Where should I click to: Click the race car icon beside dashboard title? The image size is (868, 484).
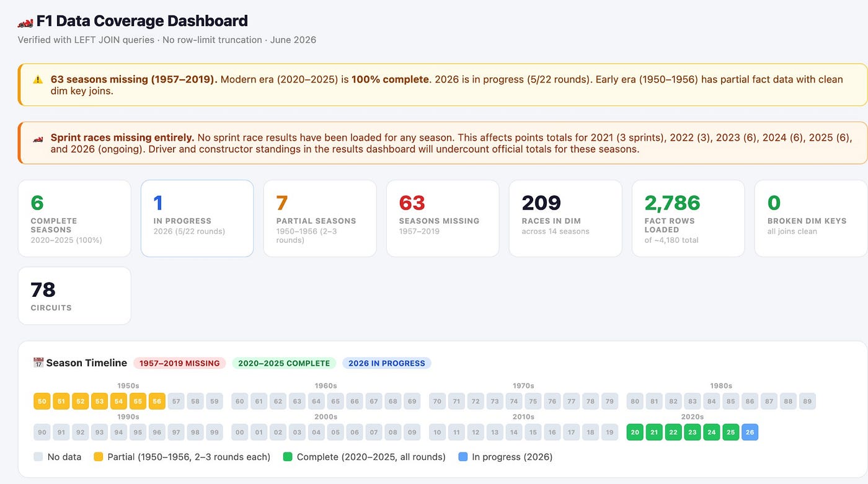point(25,22)
